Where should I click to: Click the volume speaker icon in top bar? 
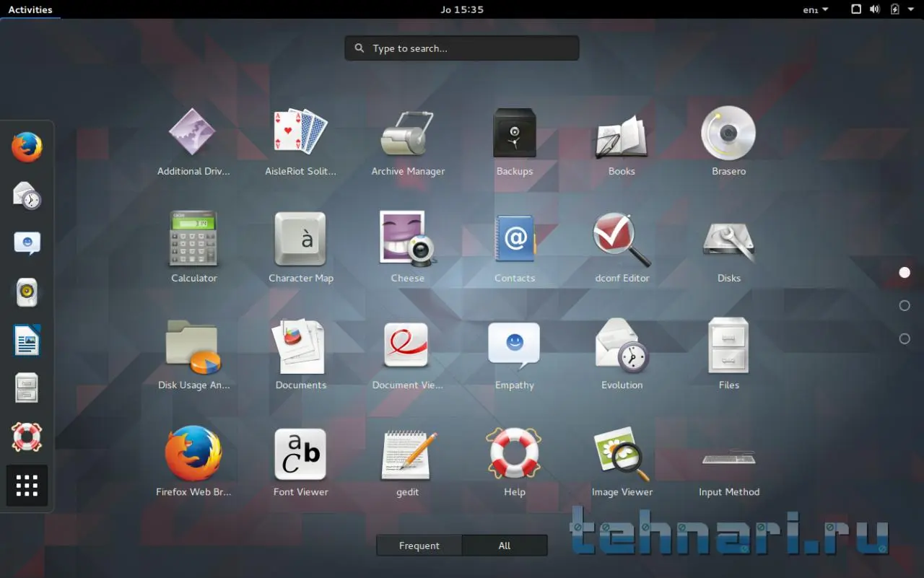[875, 9]
